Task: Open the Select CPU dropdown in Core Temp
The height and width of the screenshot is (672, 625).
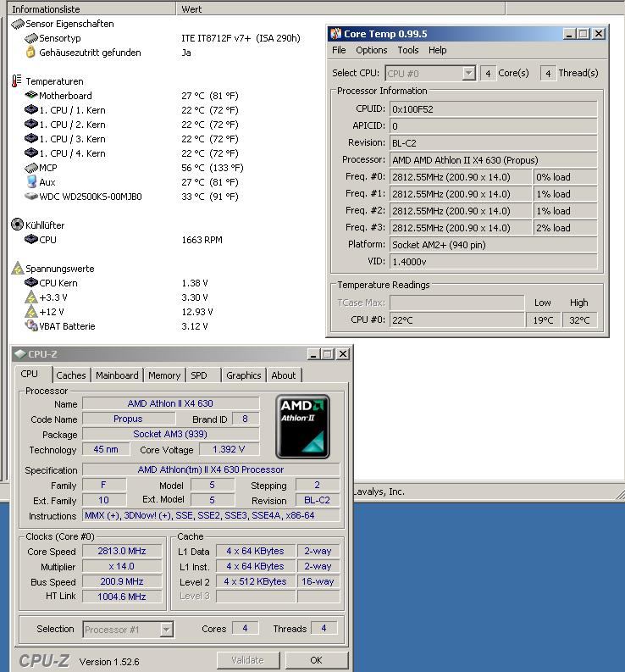Action: coord(469,73)
